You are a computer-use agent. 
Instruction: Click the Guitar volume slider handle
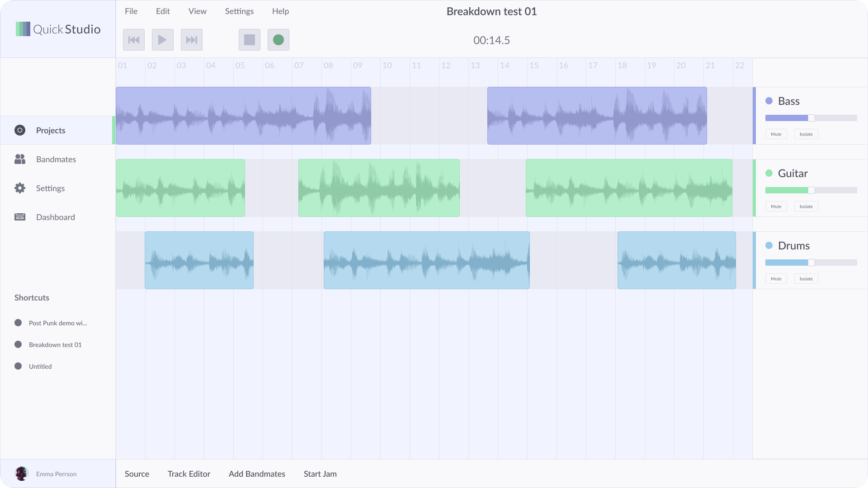(811, 190)
